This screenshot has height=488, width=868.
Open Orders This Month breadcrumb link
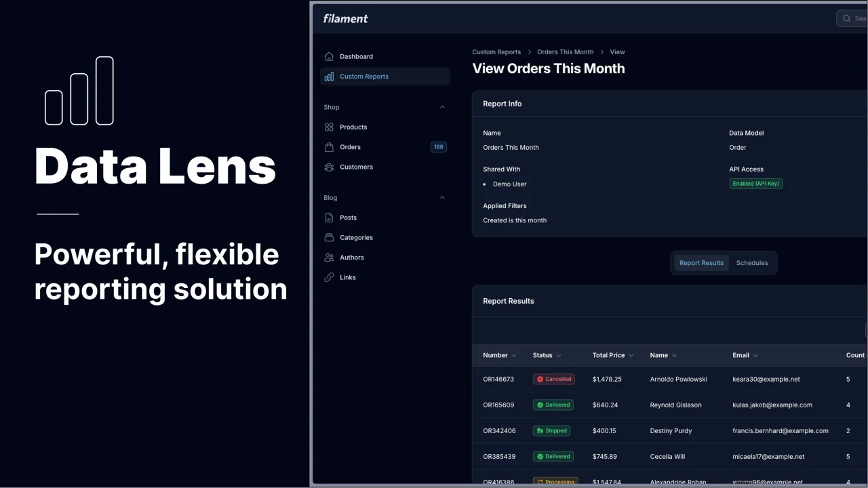[x=565, y=52]
